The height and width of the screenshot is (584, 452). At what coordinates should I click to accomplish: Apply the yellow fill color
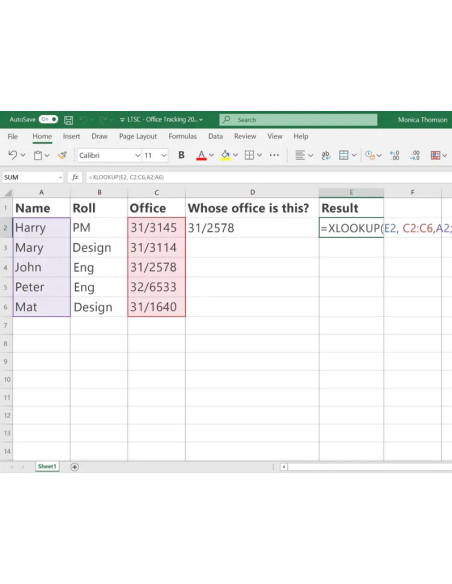(225, 155)
